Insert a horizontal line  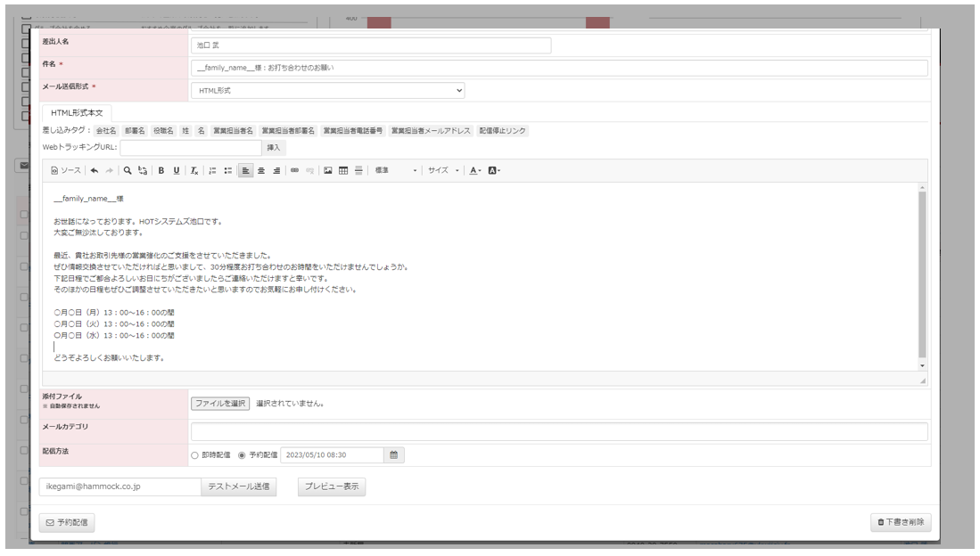[x=358, y=170]
